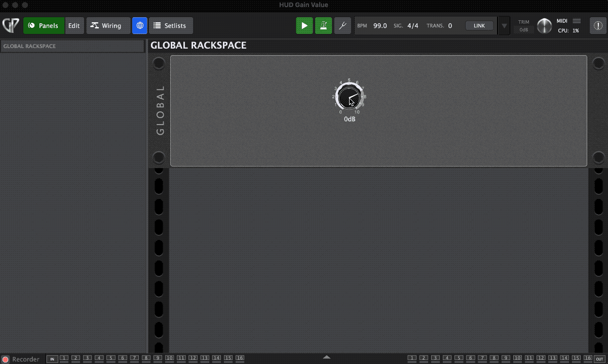Screen dimensions: 608x364
Task: Click the red Recorder record button
Action: point(6,359)
